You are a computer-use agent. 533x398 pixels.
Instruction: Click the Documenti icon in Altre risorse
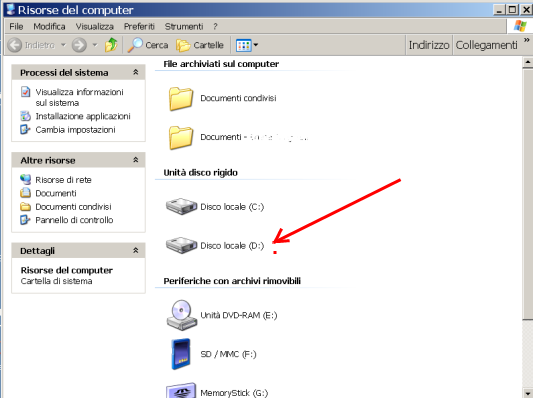click(25, 193)
